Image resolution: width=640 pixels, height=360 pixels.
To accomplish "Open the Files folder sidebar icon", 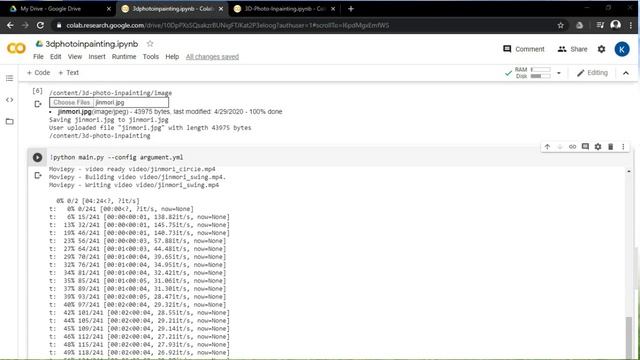I will click(9, 121).
